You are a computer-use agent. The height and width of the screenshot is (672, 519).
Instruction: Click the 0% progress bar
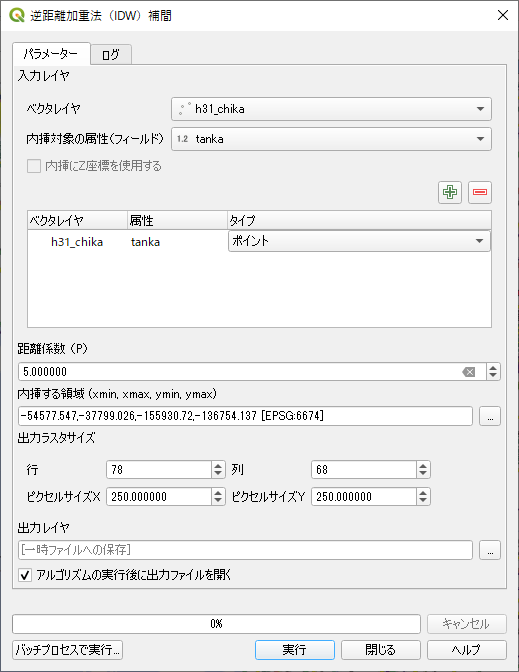tap(216, 624)
